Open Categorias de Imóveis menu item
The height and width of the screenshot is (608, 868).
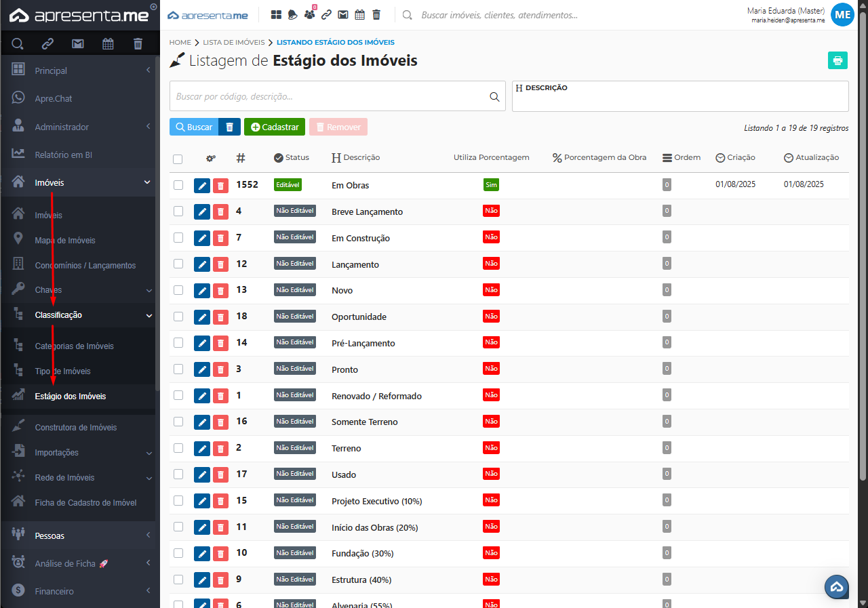pos(74,346)
